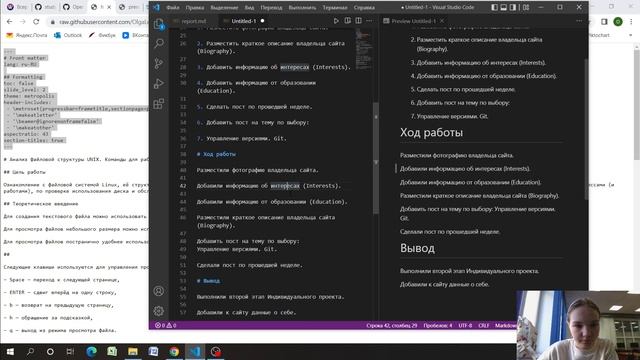This screenshot has height=360, width=640.
Task: Open the Source Control view icon
Action: (x=159, y=63)
